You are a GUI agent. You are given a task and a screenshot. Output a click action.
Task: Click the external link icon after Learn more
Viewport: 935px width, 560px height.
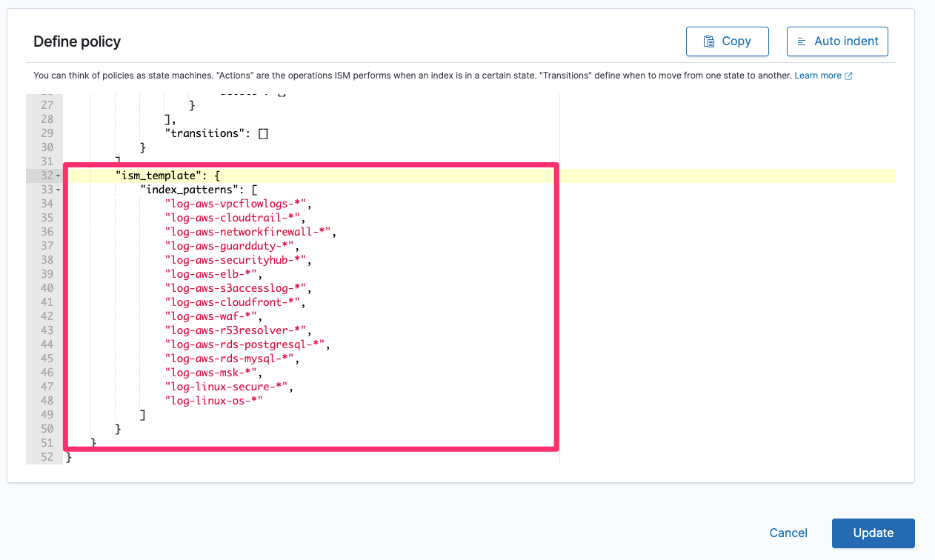click(849, 76)
